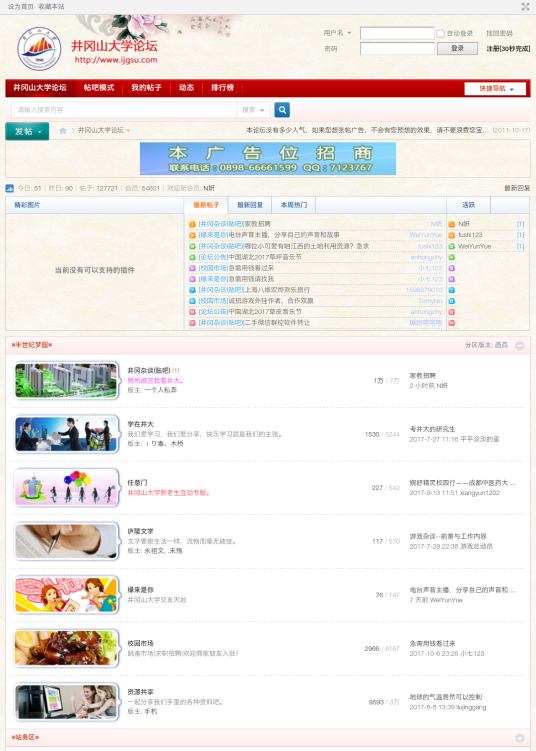
Task: Click the blue search magnifier icon
Action: point(282,110)
